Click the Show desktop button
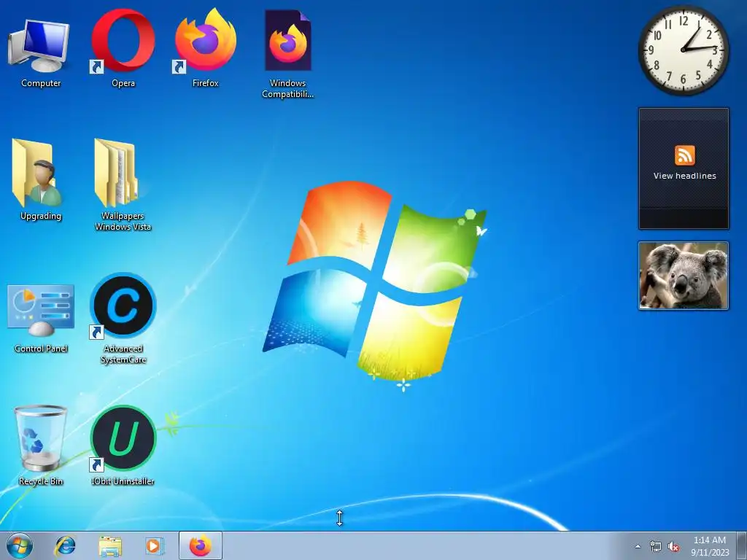This screenshot has height=560, width=747. point(741,545)
